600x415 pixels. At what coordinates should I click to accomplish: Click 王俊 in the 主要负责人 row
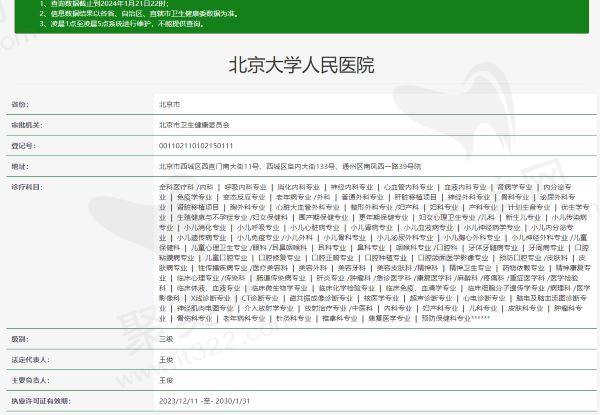(166, 380)
